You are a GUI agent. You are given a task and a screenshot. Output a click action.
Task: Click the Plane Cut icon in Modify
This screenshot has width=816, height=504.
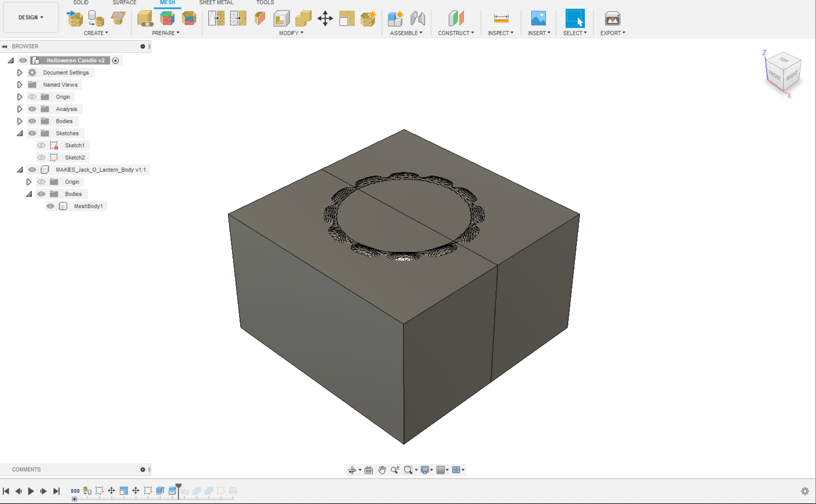point(260,18)
